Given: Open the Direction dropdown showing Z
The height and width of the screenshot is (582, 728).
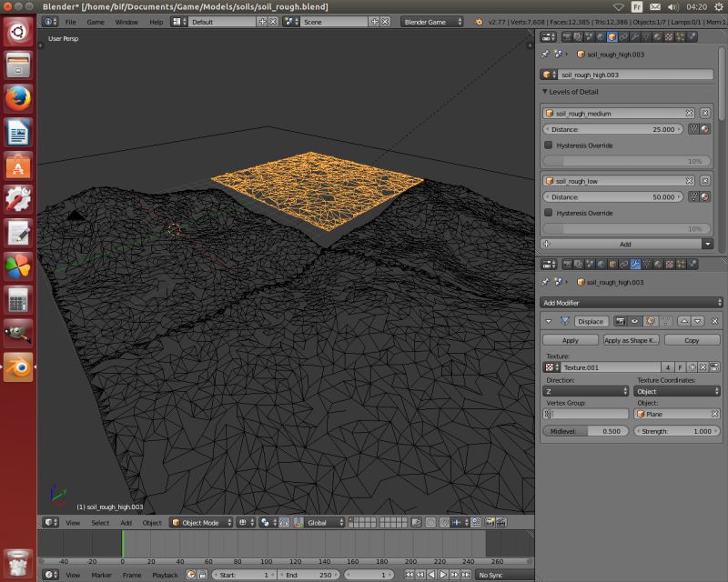Looking at the screenshot, I should [x=587, y=391].
